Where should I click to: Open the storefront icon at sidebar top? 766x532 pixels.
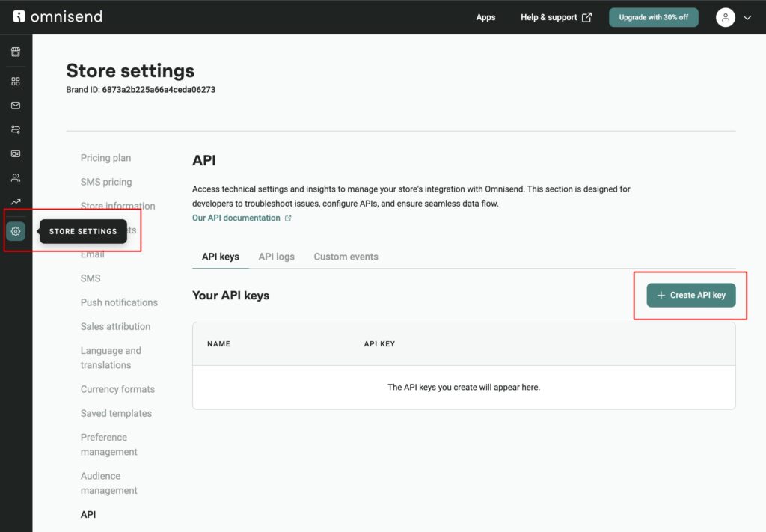point(16,52)
